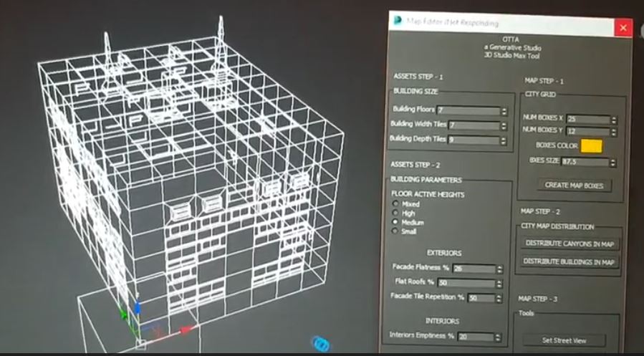
Task: Click the EXTERIORS section heading
Action: [444, 253]
